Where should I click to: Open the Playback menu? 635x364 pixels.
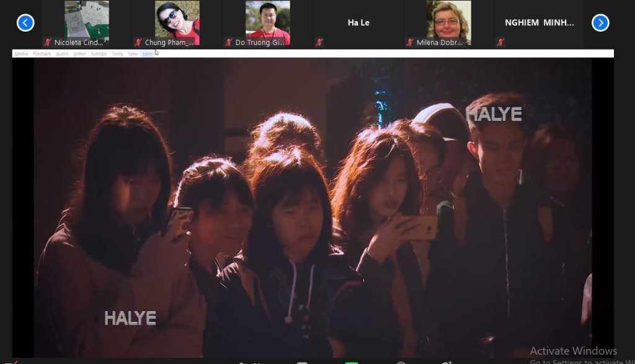tap(42, 54)
